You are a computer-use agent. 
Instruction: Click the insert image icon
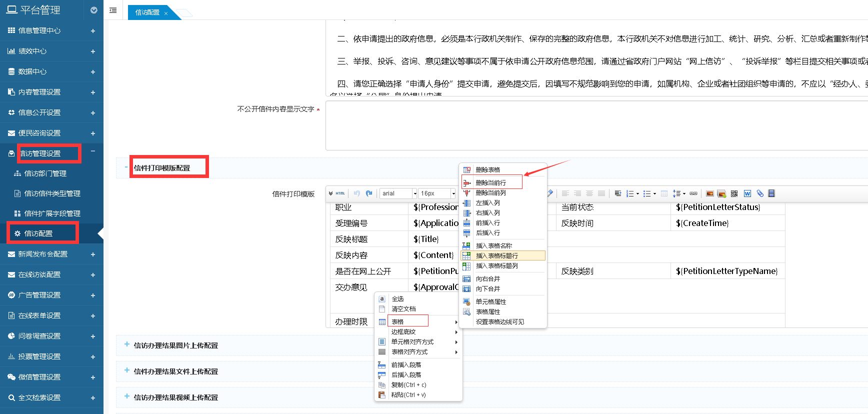tap(709, 193)
